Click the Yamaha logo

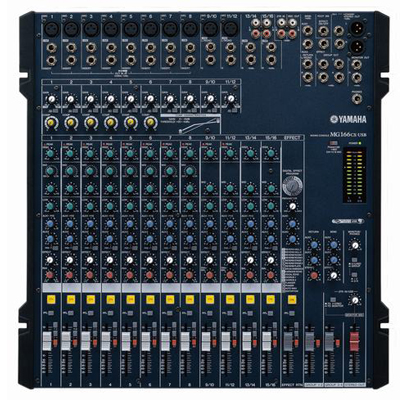[348, 119]
